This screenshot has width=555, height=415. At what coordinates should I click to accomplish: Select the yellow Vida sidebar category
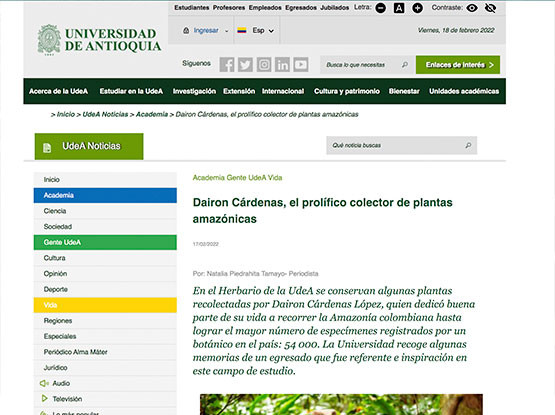[x=105, y=305]
